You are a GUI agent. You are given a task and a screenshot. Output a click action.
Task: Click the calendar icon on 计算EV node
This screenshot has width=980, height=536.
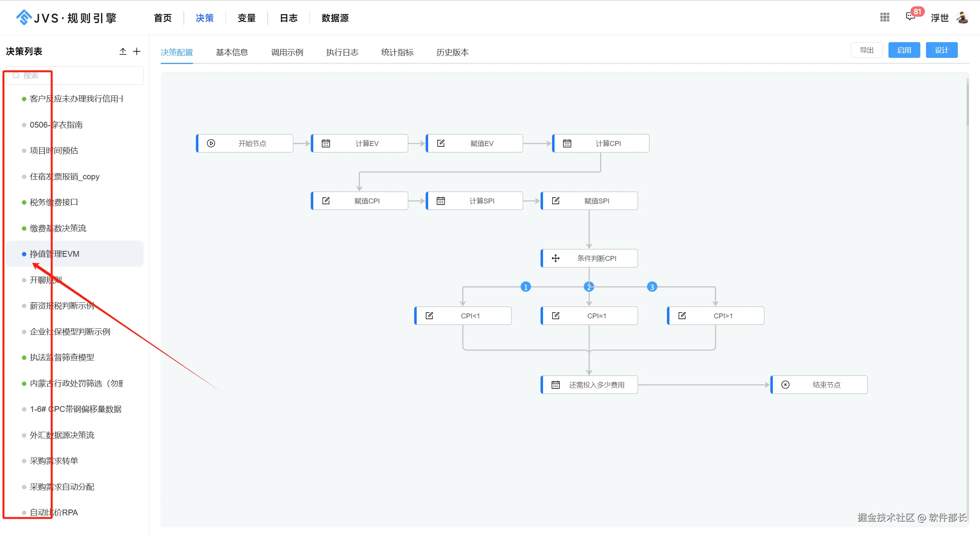point(326,143)
